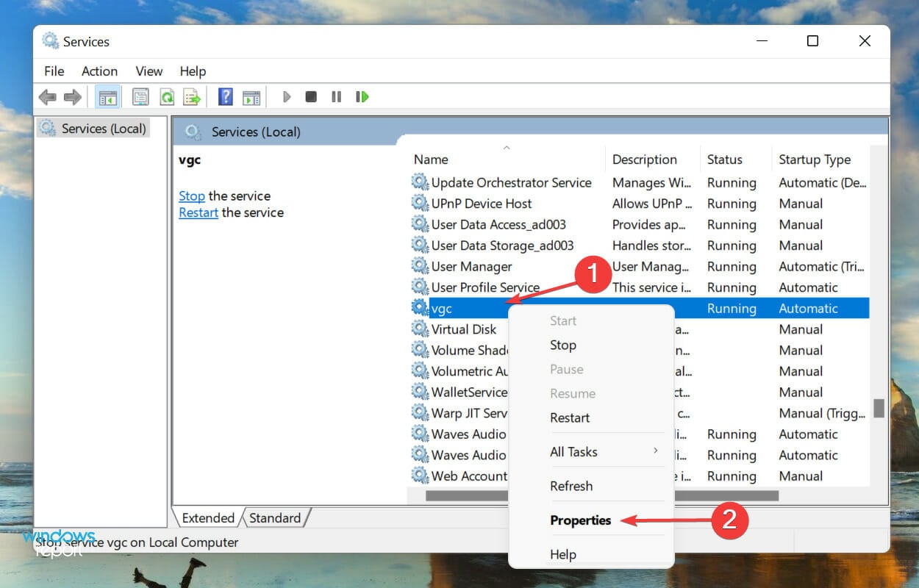Select Stop in the context menu
Screen dimensions: 919x588
562,345
